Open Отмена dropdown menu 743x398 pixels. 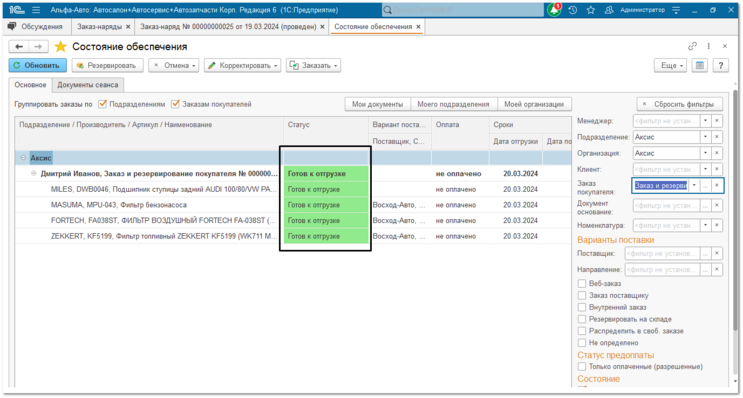click(x=174, y=65)
